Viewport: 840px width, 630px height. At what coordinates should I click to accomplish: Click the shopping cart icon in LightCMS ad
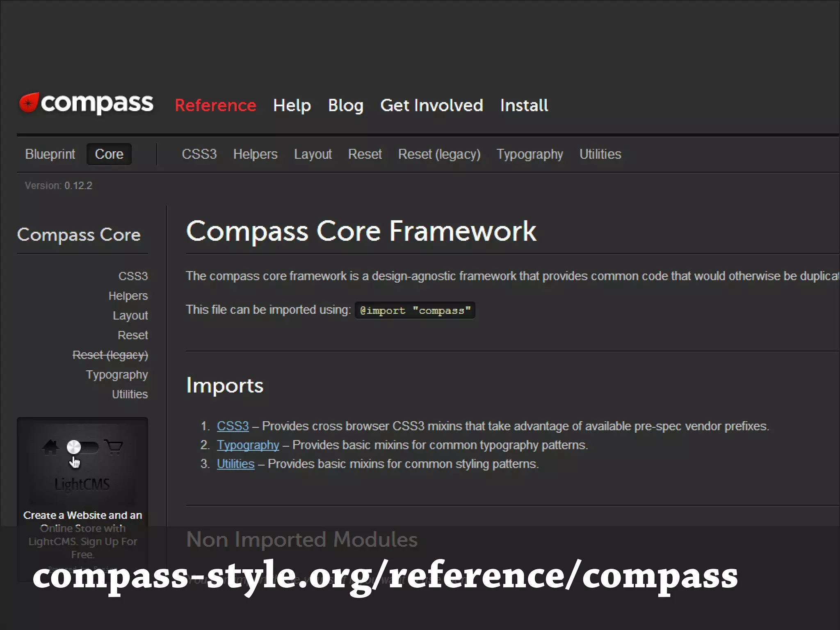[x=114, y=447]
